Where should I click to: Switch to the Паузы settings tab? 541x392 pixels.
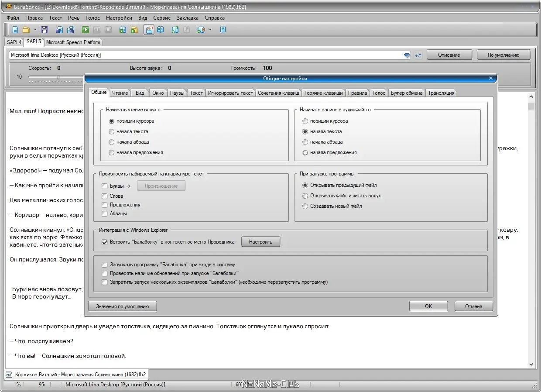click(177, 93)
